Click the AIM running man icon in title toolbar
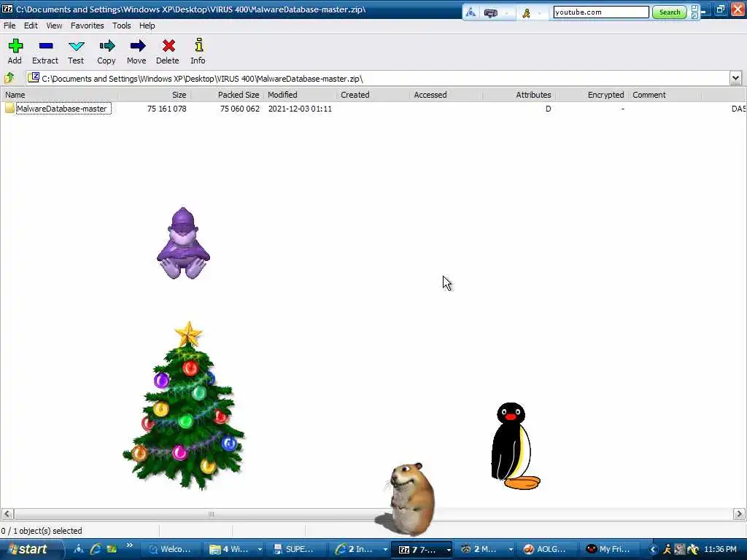The image size is (747, 560). [527, 13]
